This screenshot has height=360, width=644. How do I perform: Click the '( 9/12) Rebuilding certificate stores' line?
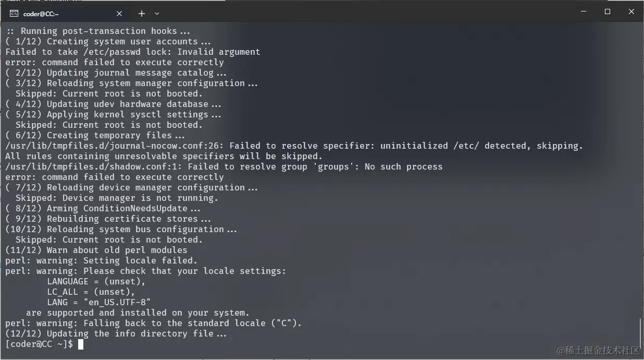(x=108, y=219)
